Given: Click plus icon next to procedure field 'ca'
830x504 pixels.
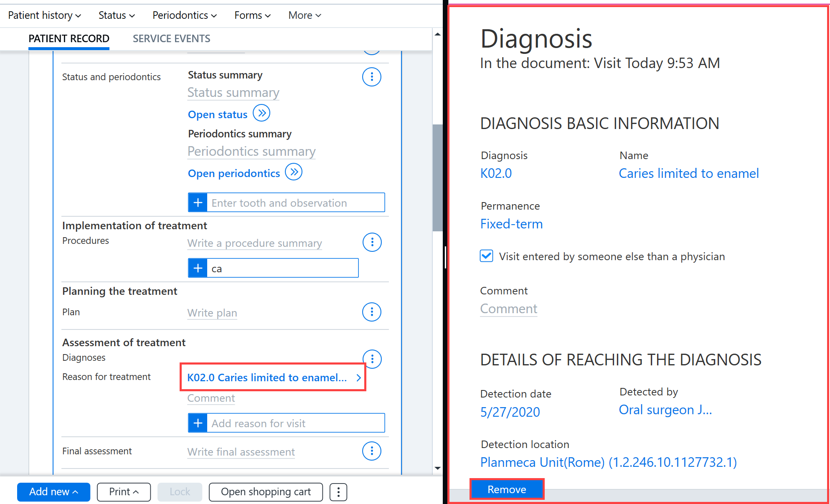Looking at the screenshot, I should 198,268.
